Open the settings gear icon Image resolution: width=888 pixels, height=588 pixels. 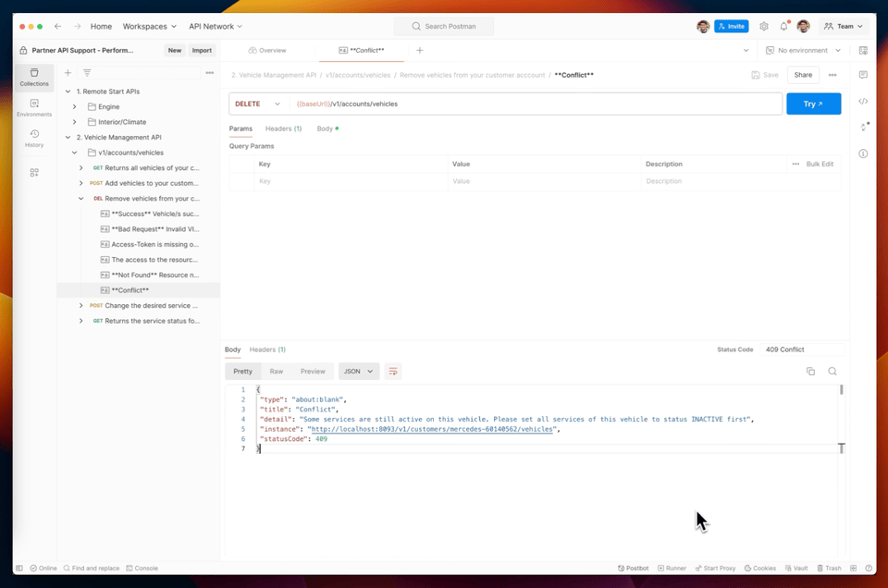pyautogui.click(x=764, y=26)
